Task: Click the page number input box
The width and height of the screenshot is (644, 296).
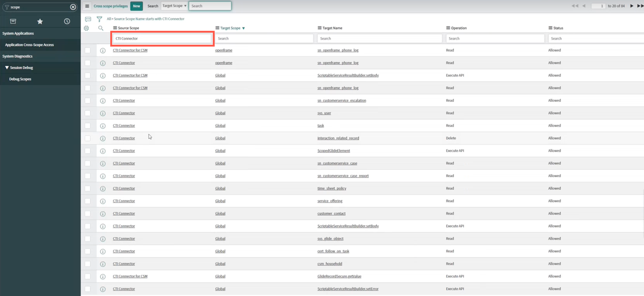Action: (x=598, y=6)
